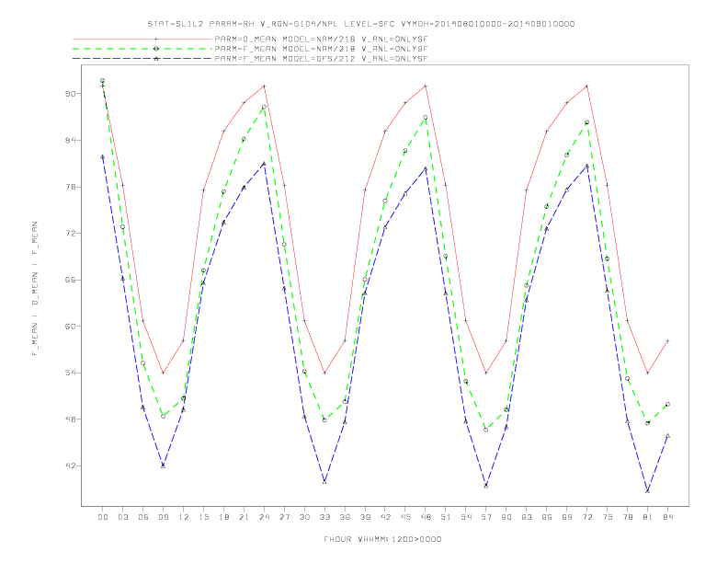Click x-axis hour label 21
This screenshot has width=728, height=563.
click(245, 517)
